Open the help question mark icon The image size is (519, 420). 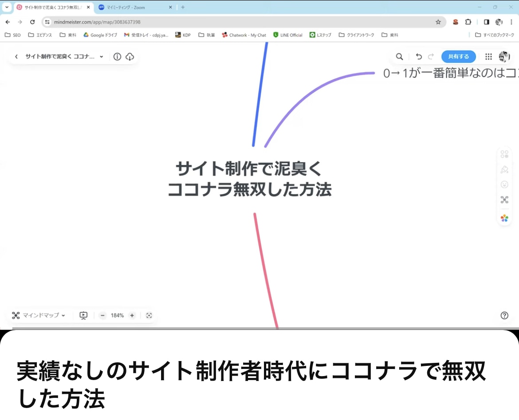[x=504, y=315]
